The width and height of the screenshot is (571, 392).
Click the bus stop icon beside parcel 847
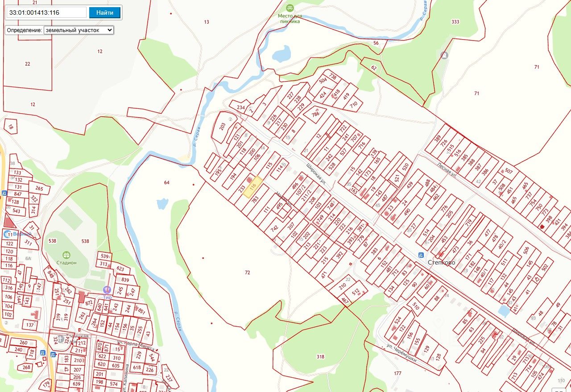4,193
